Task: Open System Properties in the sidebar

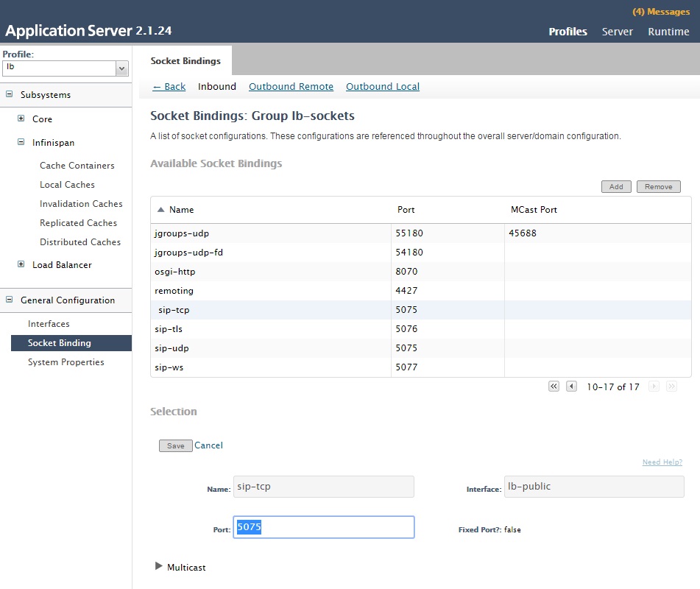Action: coord(66,362)
